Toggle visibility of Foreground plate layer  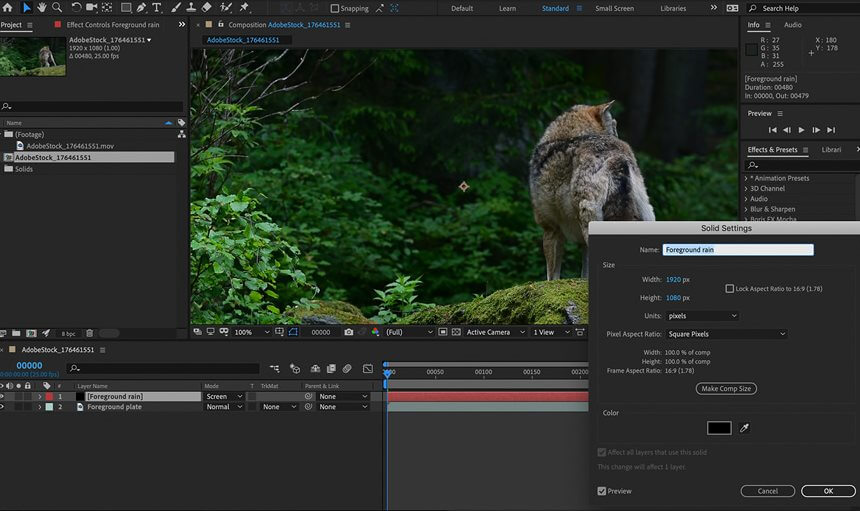[2, 407]
